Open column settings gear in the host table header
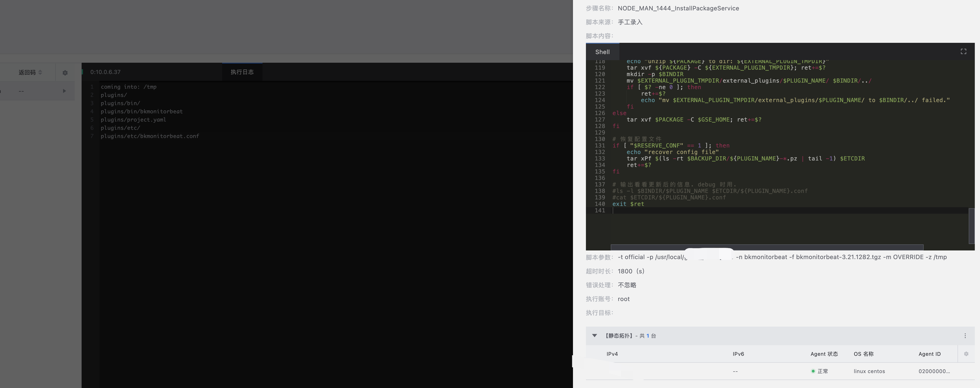 (x=967, y=354)
